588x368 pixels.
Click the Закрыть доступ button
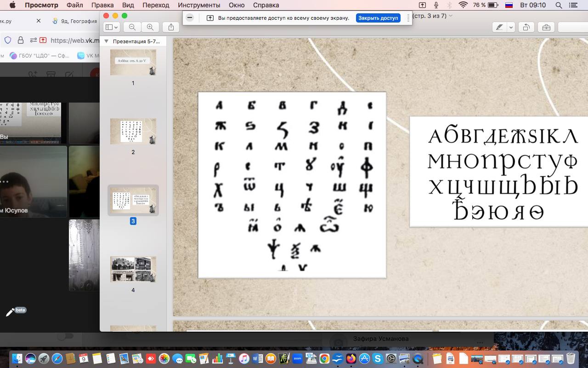[378, 18]
